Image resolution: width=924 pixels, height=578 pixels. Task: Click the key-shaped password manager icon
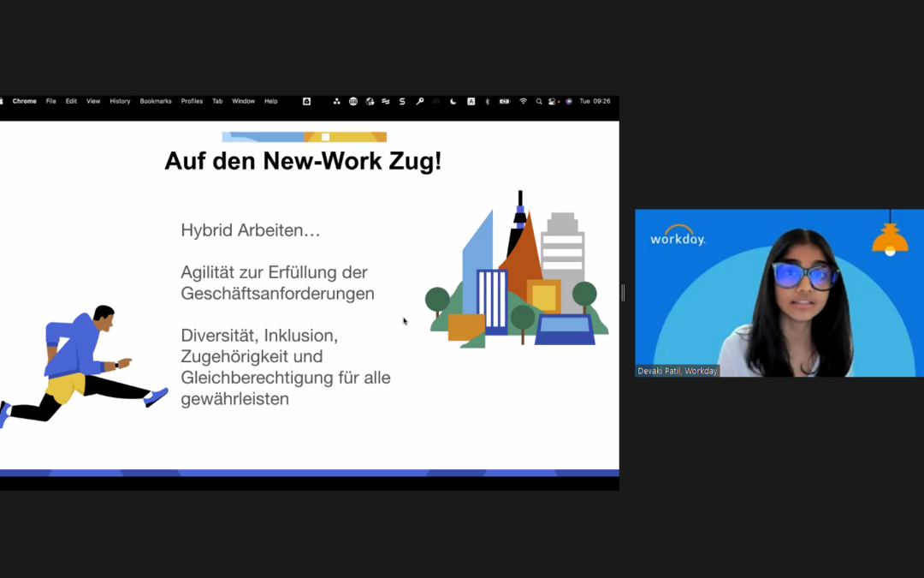click(419, 101)
